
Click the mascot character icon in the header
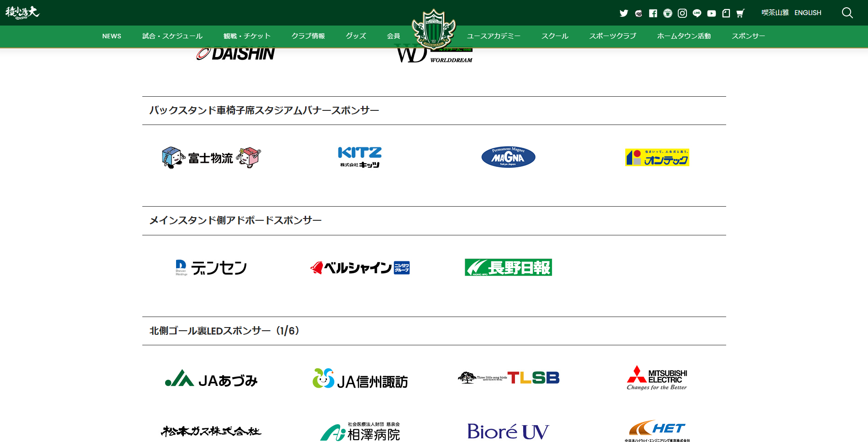point(639,13)
